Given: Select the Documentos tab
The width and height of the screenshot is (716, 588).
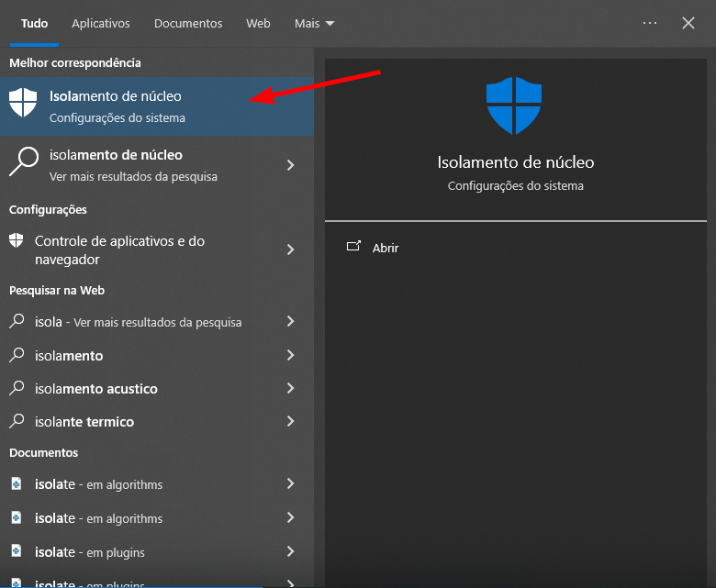Looking at the screenshot, I should [188, 23].
